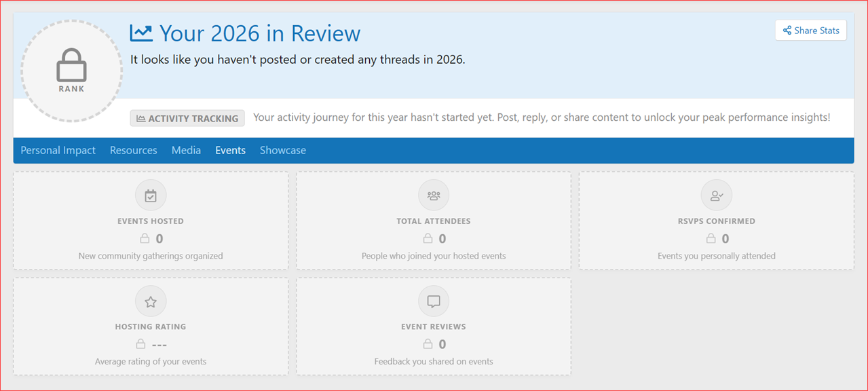Click the trending chart icon beside title
Image resolution: width=868 pixels, height=391 pixels.
141,33
